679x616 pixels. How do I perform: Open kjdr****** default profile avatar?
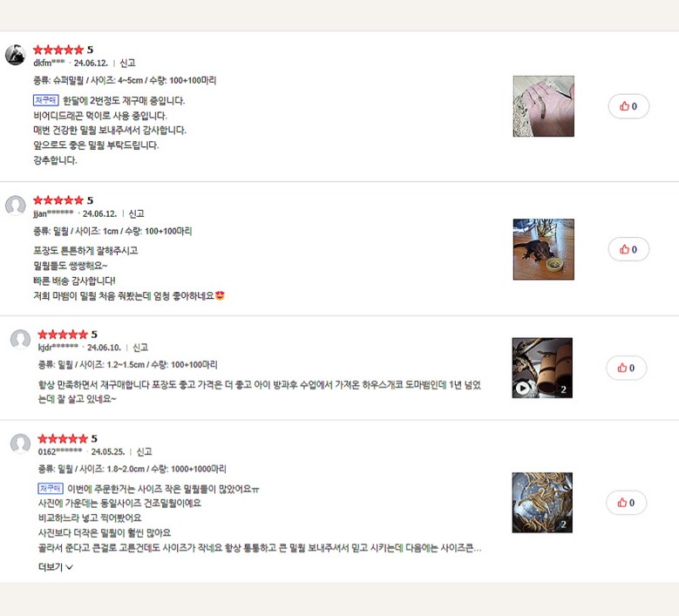coord(20,340)
